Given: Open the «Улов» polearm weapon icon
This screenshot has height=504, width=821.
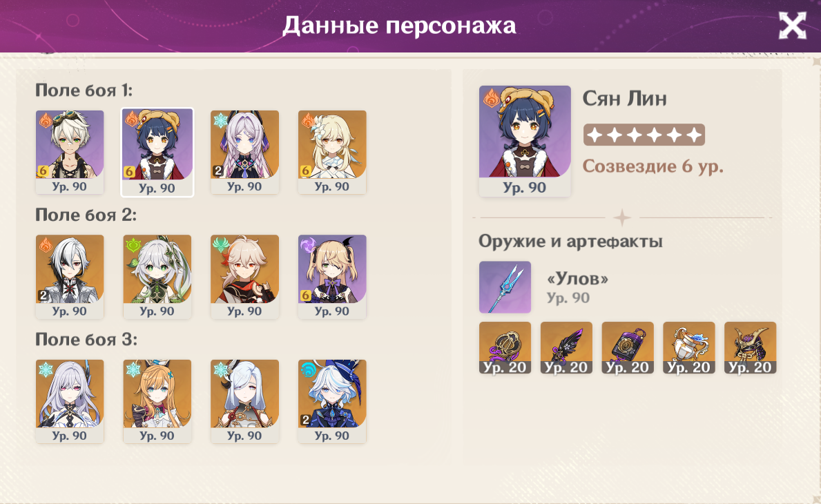Looking at the screenshot, I should tap(505, 287).
